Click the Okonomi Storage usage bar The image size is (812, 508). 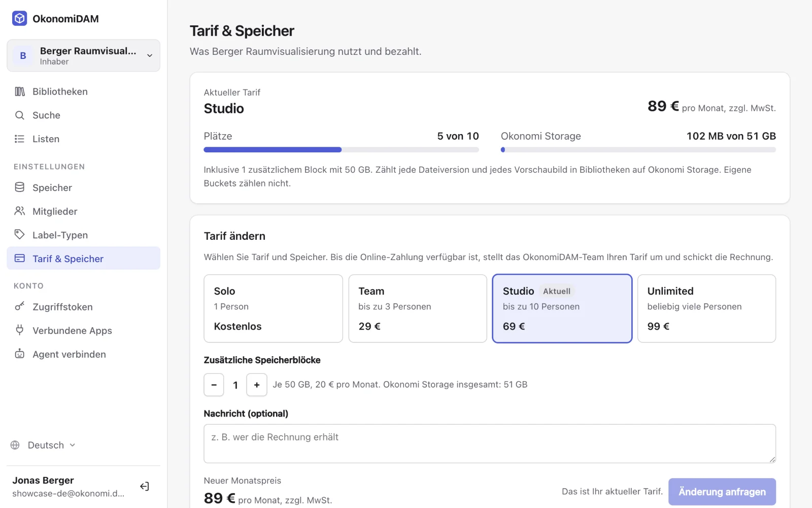point(638,150)
